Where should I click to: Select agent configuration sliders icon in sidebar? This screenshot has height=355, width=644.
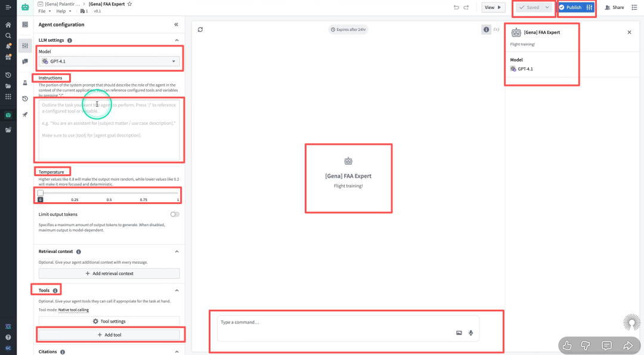click(x=25, y=45)
